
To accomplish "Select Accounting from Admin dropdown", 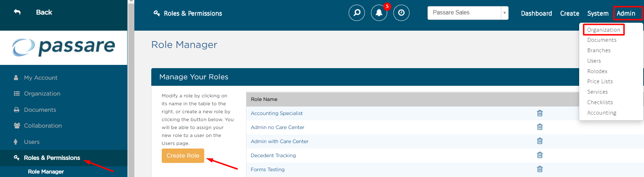I will [602, 113].
